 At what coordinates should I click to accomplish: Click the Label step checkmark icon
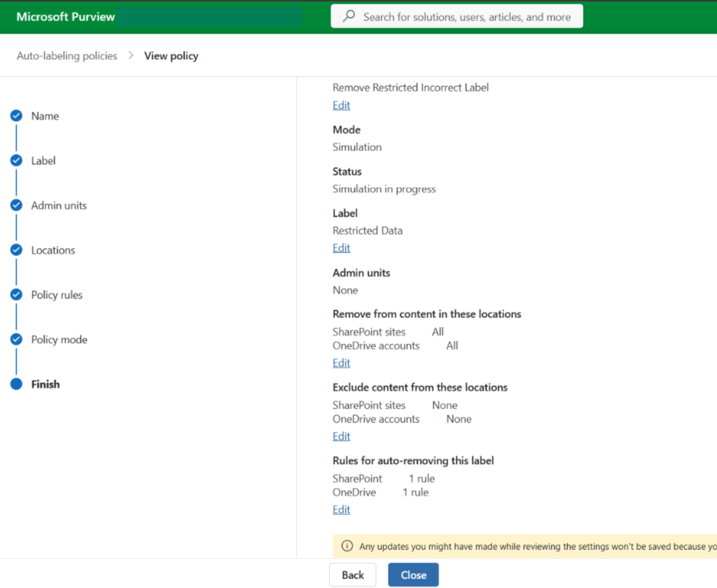[x=16, y=160]
